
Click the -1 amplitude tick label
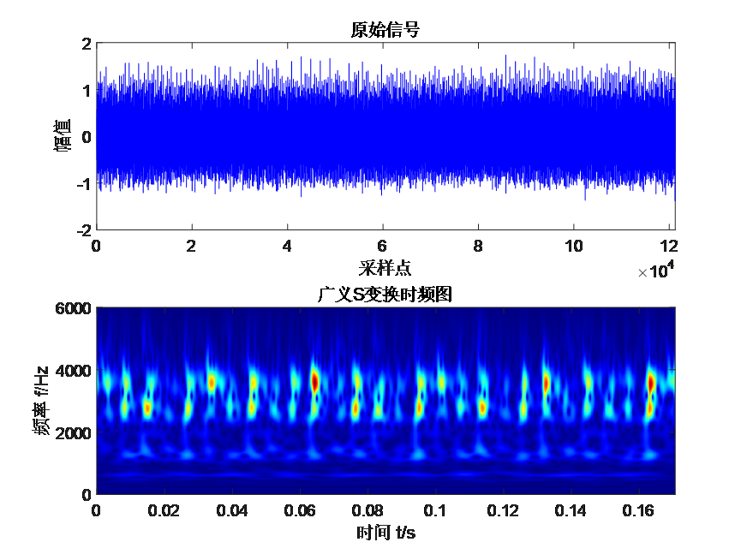(x=84, y=184)
